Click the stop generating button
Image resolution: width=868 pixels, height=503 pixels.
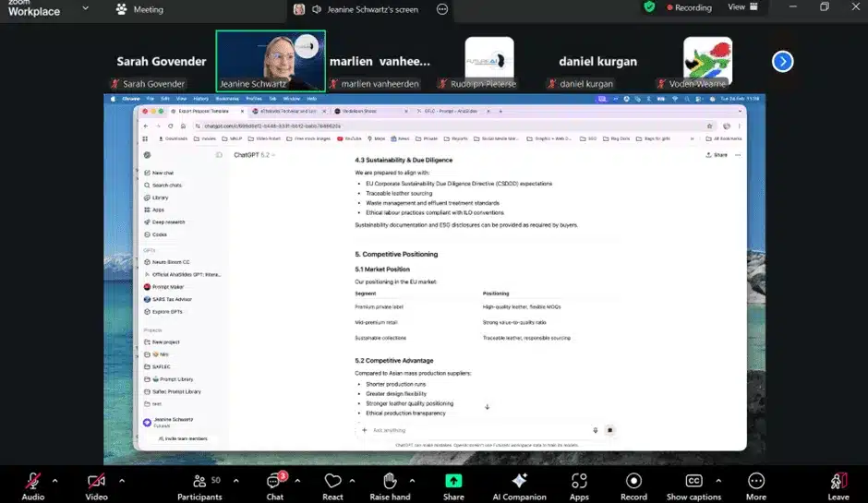tap(610, 430)
